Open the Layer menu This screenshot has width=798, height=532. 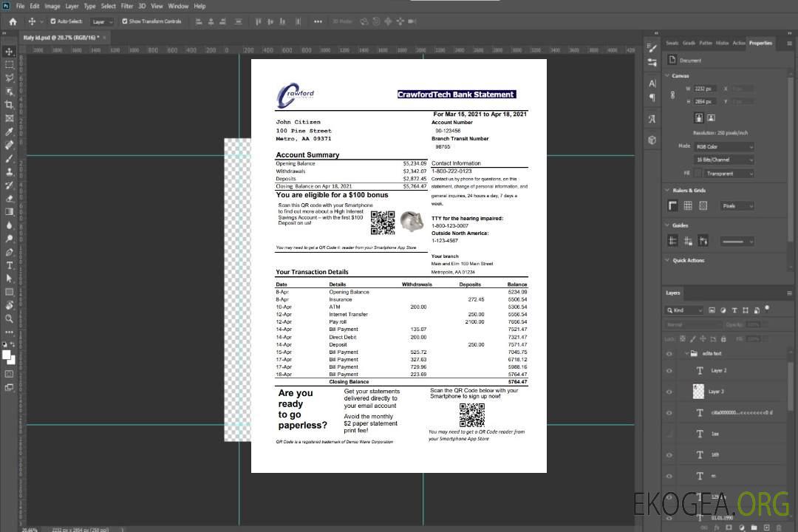pos(72,6)
